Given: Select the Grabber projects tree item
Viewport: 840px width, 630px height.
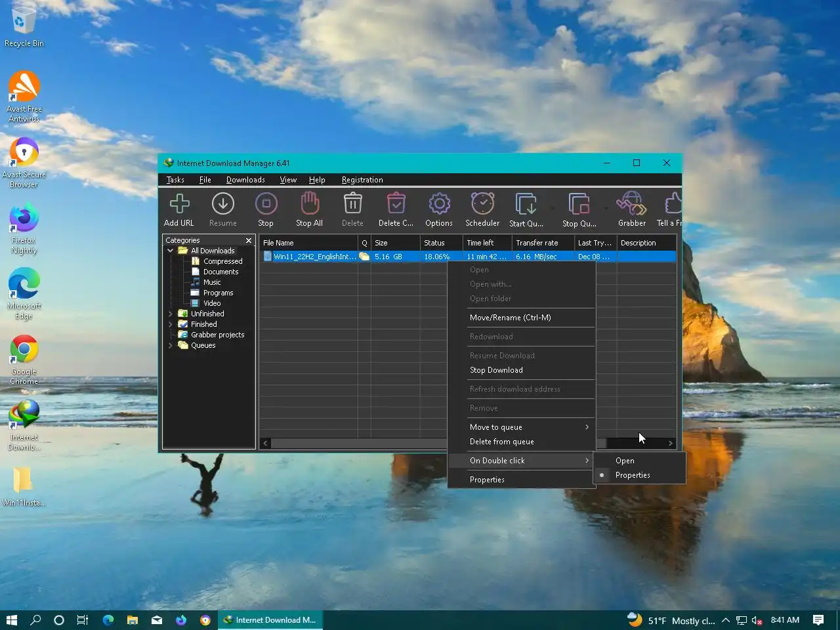Looking at the screenshot, I should [211, 335].
